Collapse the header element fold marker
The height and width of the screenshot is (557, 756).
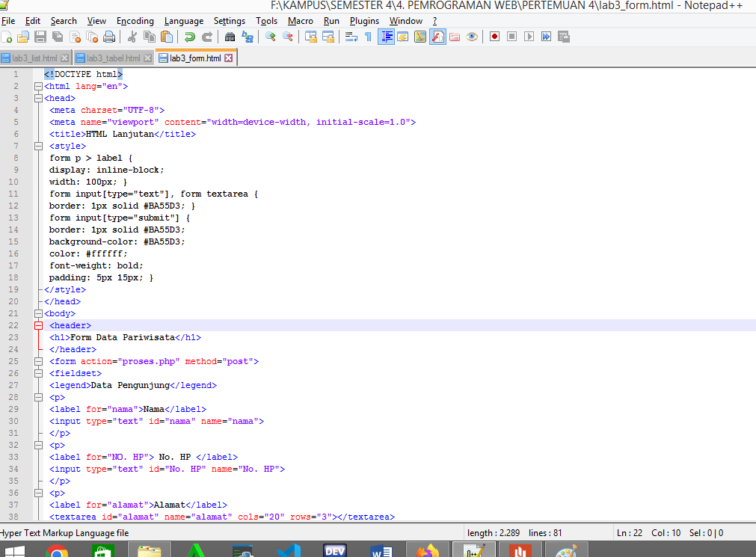pyautogui.click(x=39, y=325)
